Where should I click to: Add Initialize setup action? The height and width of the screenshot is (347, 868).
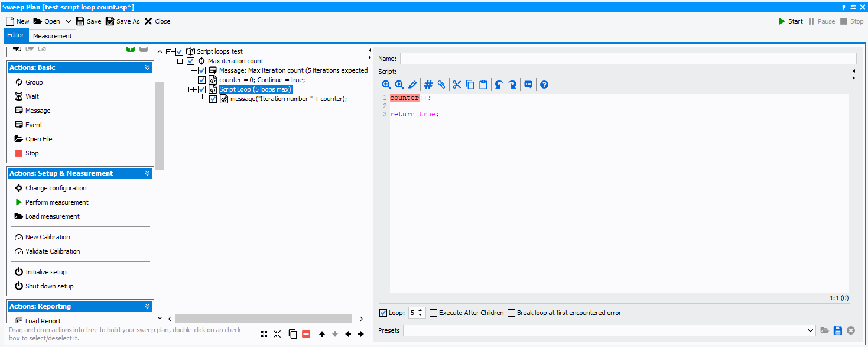40,272
